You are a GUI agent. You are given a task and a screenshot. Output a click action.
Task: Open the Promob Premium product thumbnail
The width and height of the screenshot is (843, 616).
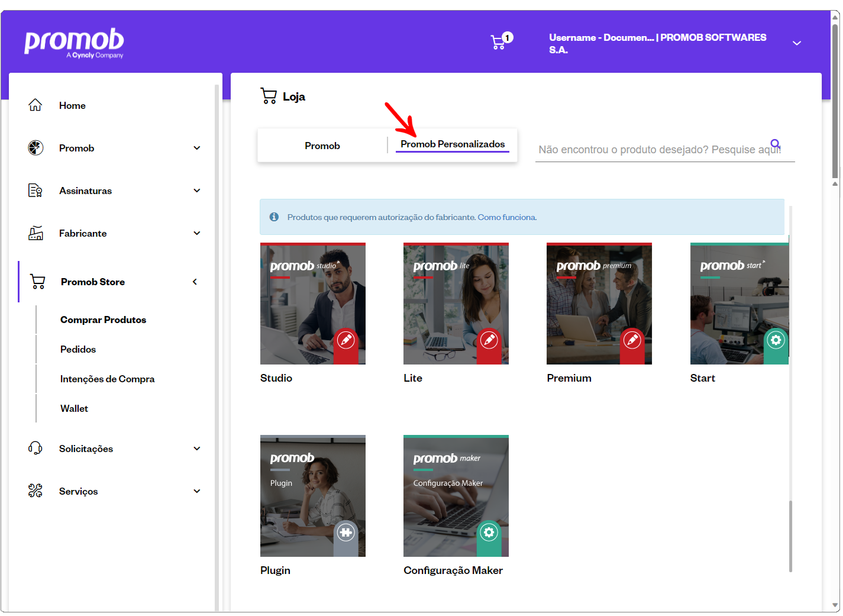point(599,304)
